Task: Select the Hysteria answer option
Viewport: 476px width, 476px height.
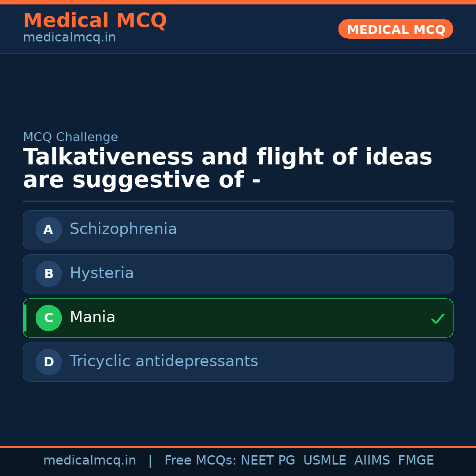Action: coord(102,273)
